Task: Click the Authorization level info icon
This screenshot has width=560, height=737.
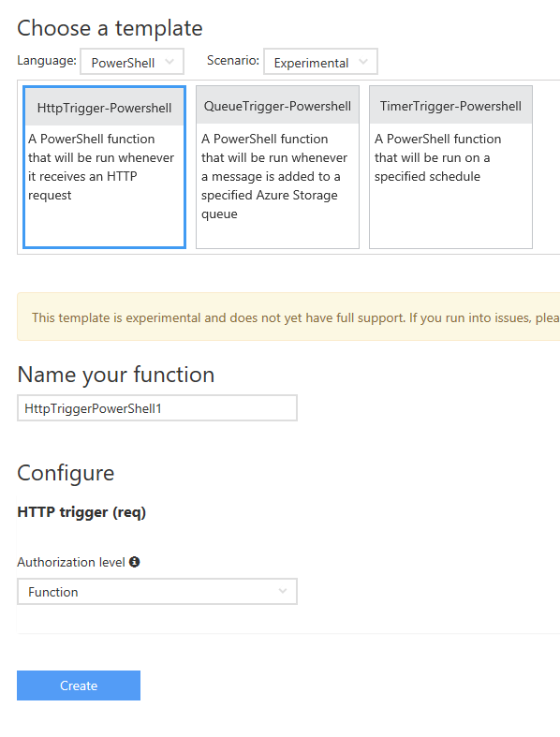Action: [135, 562]
